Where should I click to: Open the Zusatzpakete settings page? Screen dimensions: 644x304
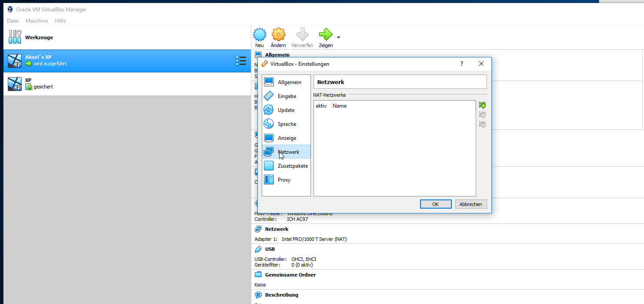coord(286,166)
